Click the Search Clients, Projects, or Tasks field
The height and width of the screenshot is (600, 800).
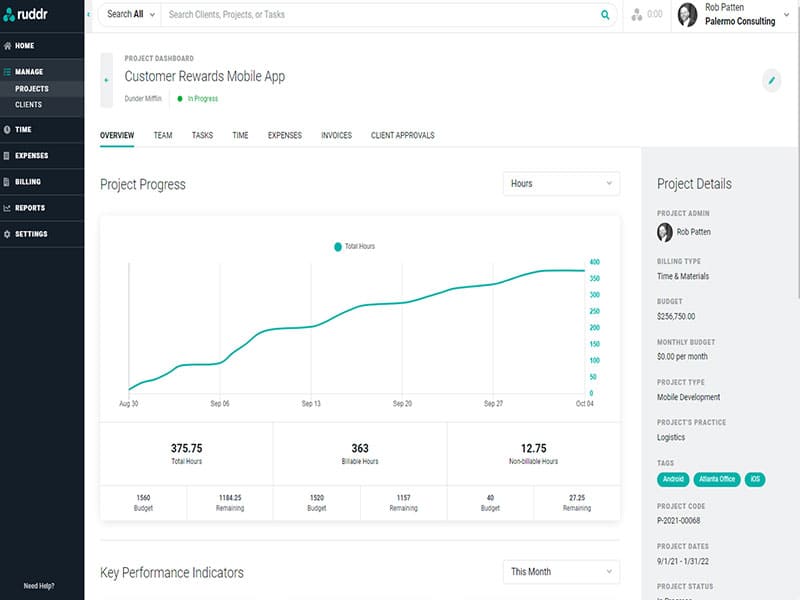tap(380, 15)
